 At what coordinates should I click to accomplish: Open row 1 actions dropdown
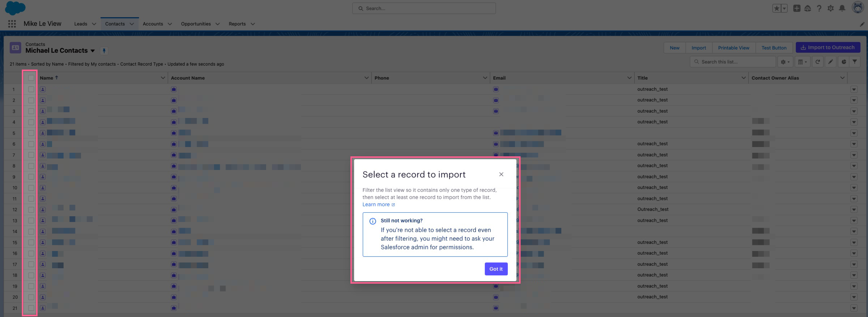pyautogui.click(x=854, y=89)
